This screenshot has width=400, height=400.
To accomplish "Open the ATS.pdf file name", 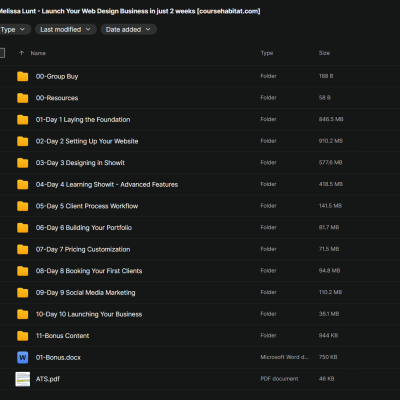I will (48, 379).
